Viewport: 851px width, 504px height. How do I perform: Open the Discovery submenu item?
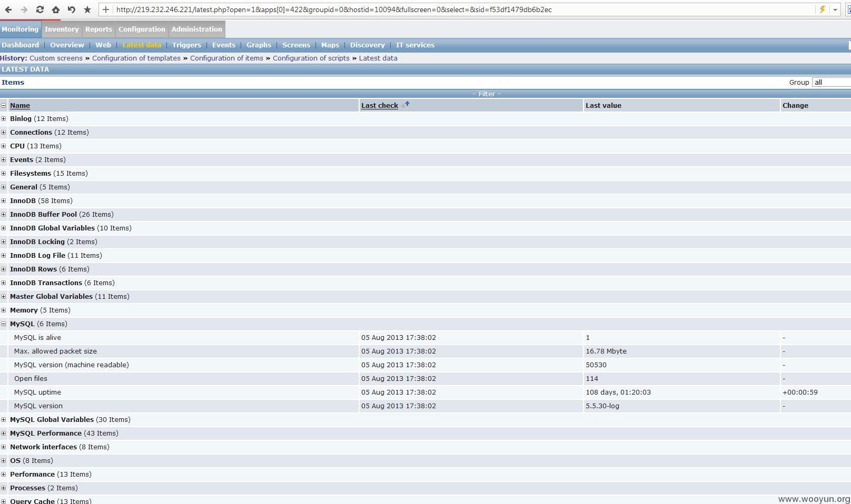pos(368,45)
